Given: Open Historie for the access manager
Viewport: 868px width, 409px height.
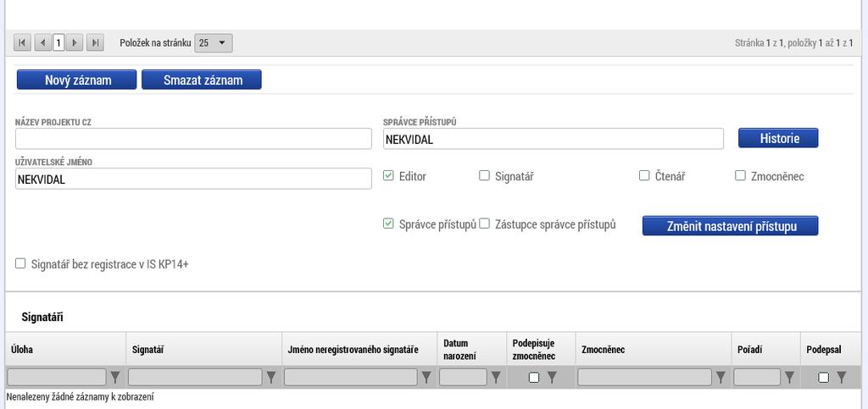Looking at the screenshot, I should tap(778, 138).
